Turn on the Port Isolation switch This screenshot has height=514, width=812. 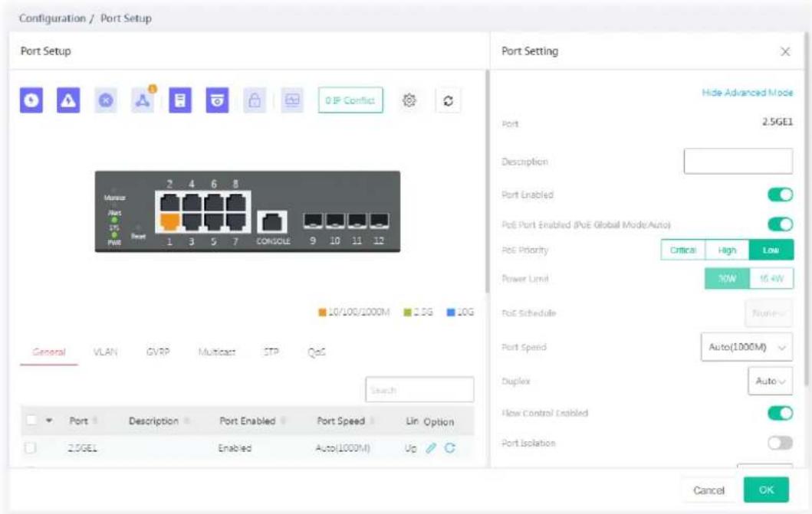(781, 443)
